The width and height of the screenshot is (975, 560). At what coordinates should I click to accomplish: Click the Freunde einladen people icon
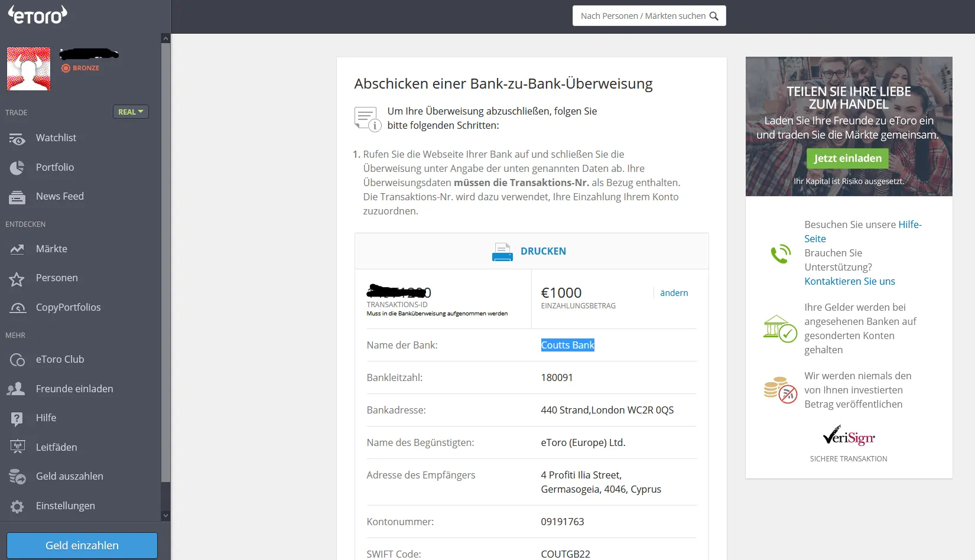tap(16, 389)
